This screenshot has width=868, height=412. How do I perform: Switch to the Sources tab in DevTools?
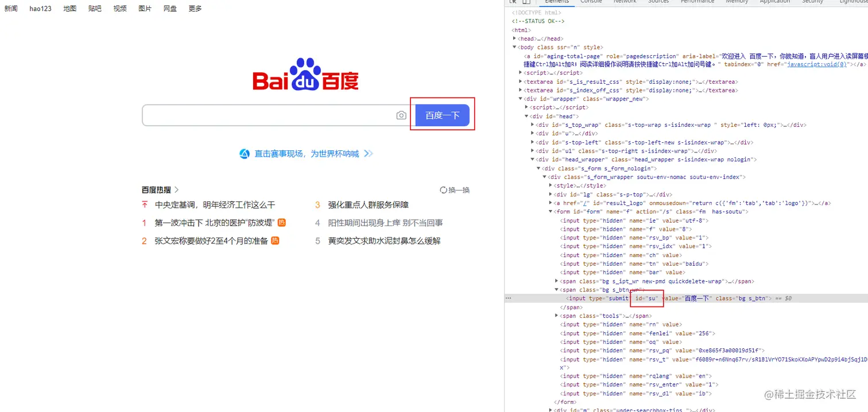[658, 2]
